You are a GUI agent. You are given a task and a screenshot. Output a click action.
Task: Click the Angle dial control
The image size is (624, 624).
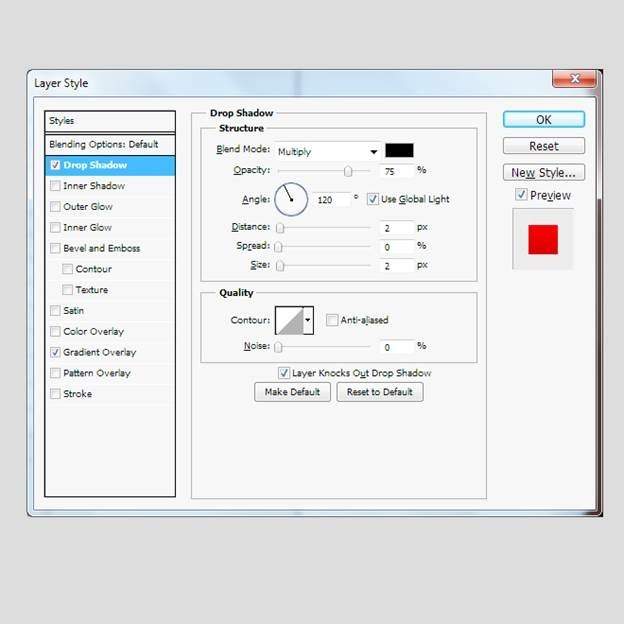(x=290, y=199)
